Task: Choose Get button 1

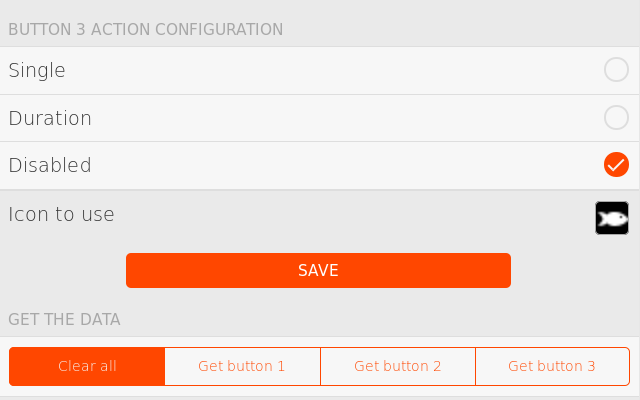Action: pyautogui.click(x=242, y=366)
